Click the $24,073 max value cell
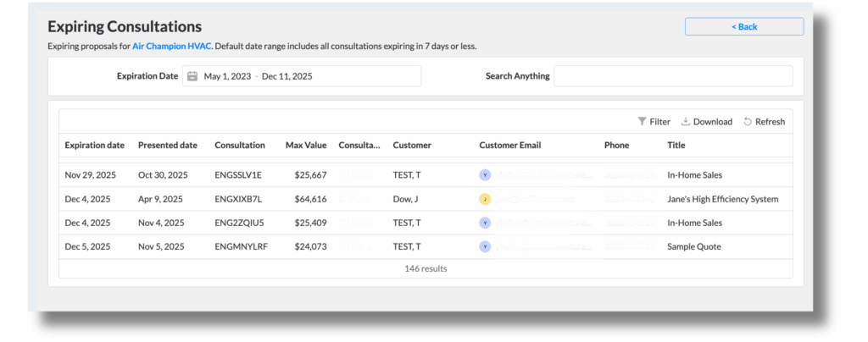Screen dimensions: 868x342 [310, 247]
